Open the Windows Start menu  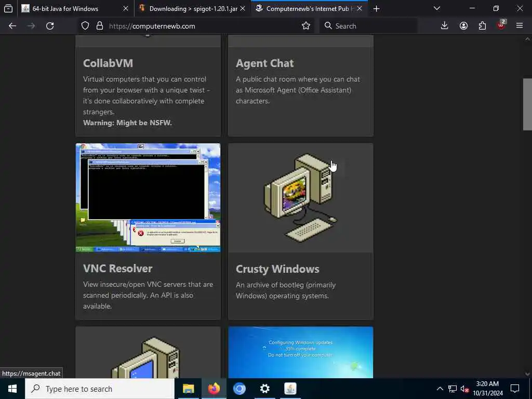[x=12, y=389]
